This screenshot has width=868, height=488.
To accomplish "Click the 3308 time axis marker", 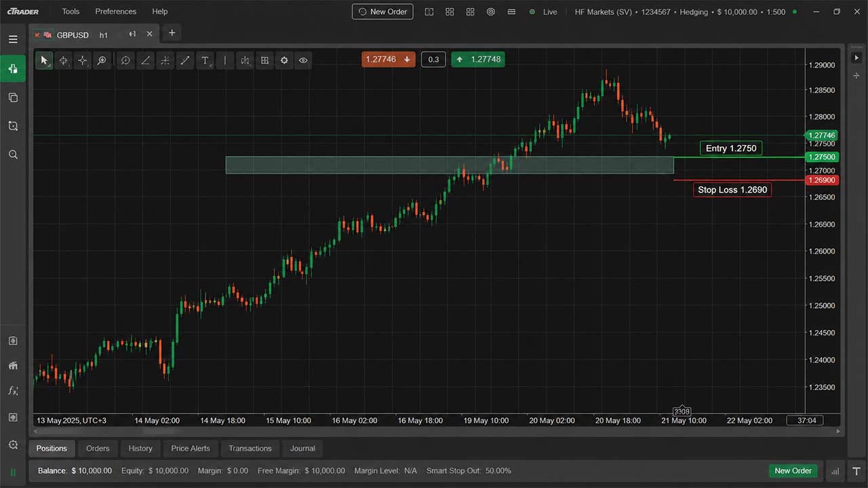I will tap(682, 411).
